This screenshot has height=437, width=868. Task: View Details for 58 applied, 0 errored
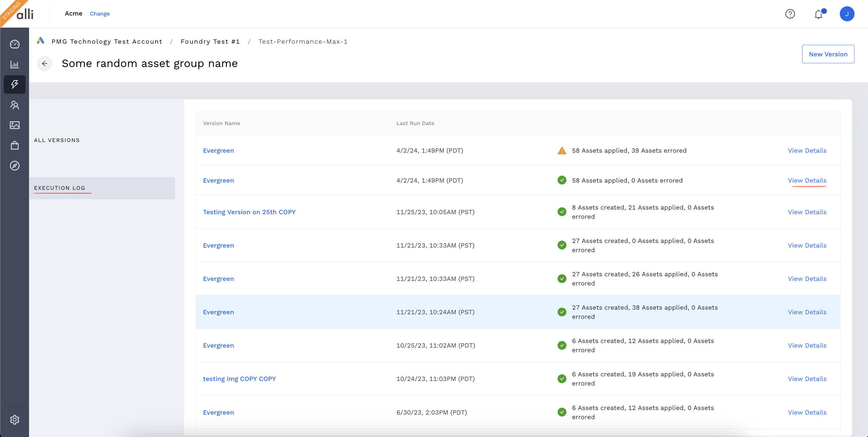click(807, 181)
